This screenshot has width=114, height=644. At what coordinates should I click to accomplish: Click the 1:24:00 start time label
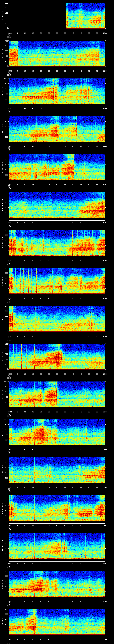9,601
